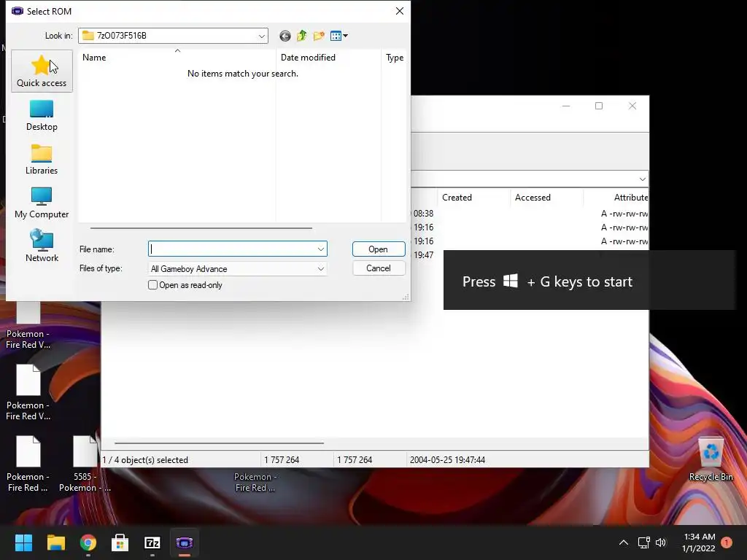
Task: Launch Google Chrome from the taskbar
Action: [x=88, y=542]
